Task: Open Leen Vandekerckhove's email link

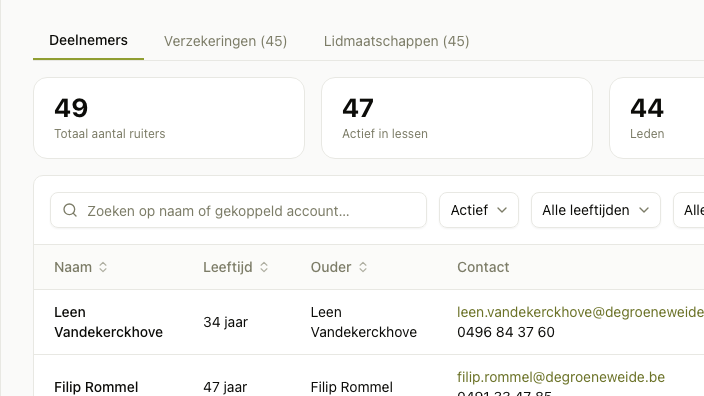Action: (x=580, y=312)
